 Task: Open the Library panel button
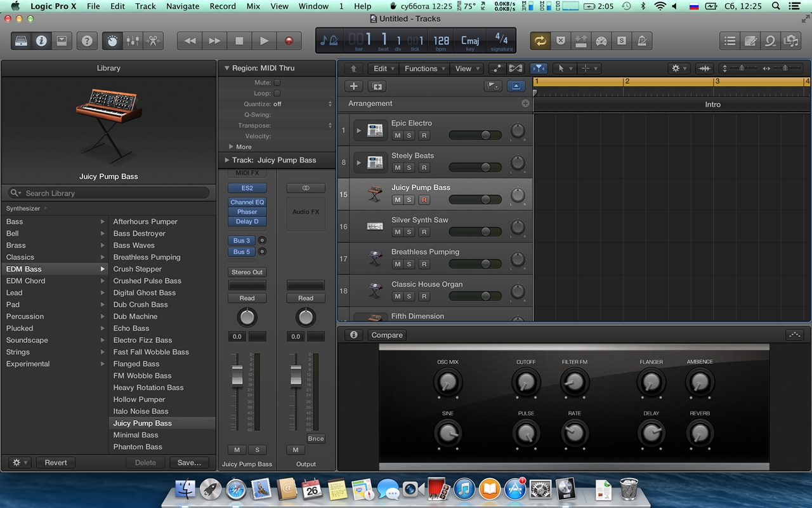pyautogui.click(x=21, y=41)
